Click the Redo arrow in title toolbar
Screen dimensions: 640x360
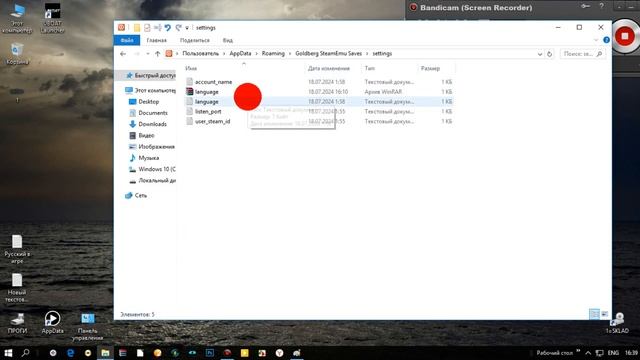point(178,28)
